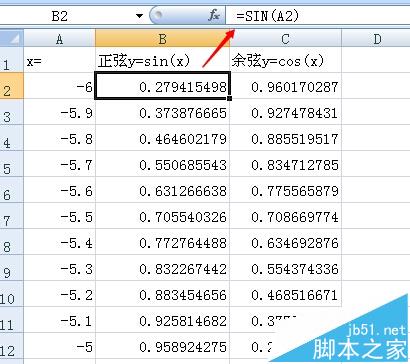Select column A header
The height and width of the screenshot is (364, 410).
click(60, 38)
